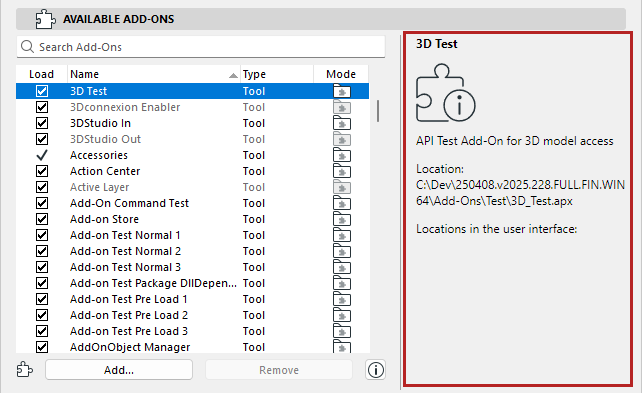642x393 pixels.
Task: Sort the list by the Name column
Action: pos(154,74)
